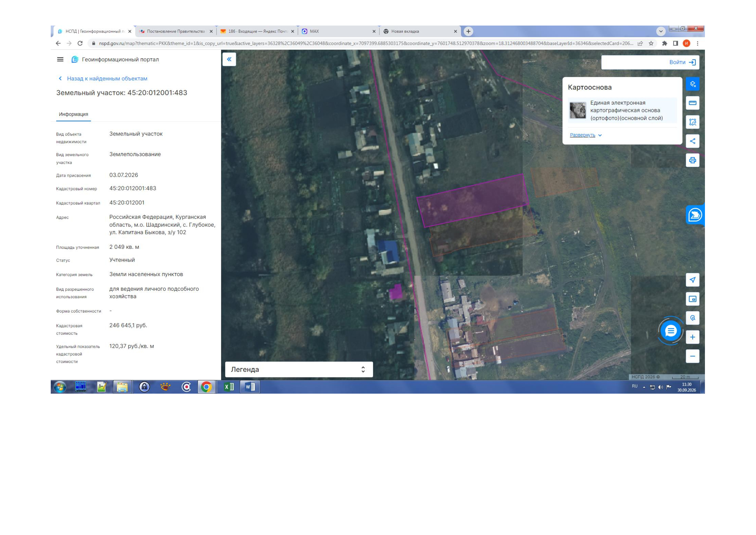Select the ортофото base layer thumbnail

tap(578, 110)
